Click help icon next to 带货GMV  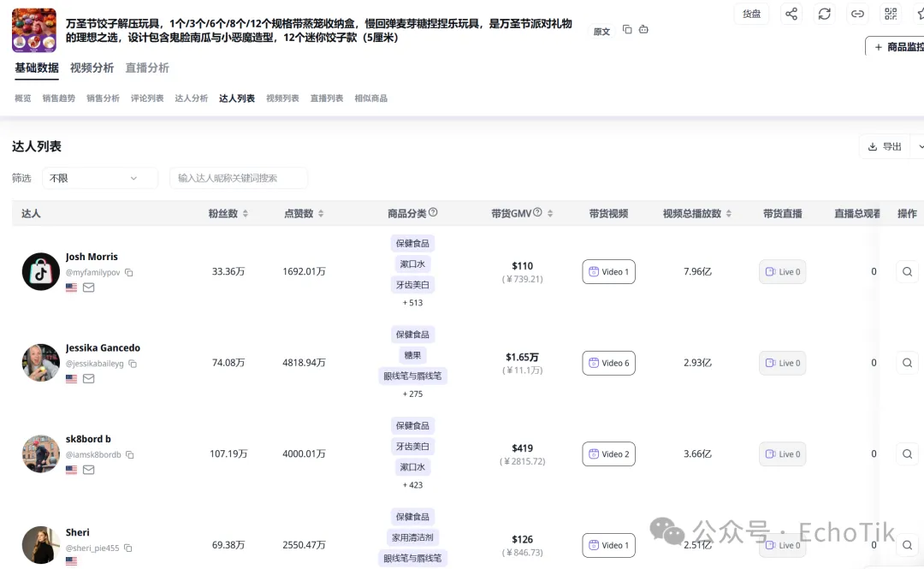click(x=537, y=213)
